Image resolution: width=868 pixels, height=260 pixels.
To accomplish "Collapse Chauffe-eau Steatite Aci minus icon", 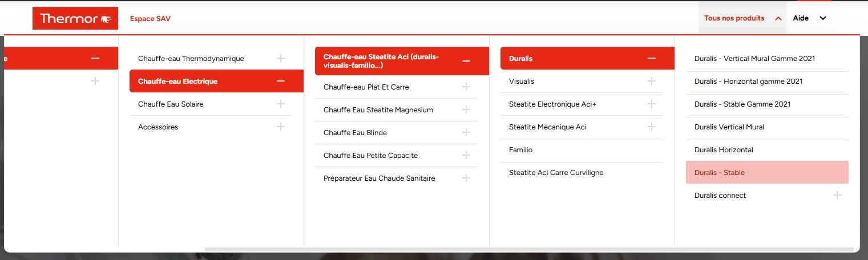I will pyautogui.click(x=466, y=60).
